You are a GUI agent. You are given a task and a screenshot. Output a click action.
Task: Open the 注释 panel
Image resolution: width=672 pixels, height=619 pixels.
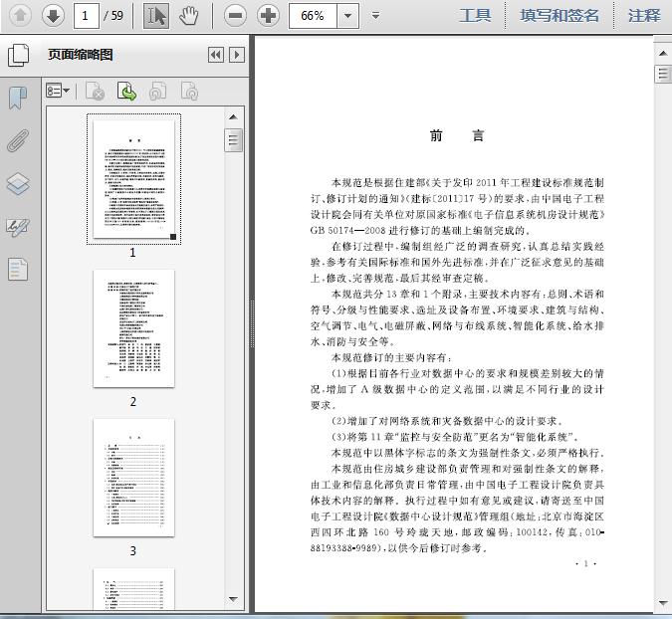click(644, 16)
